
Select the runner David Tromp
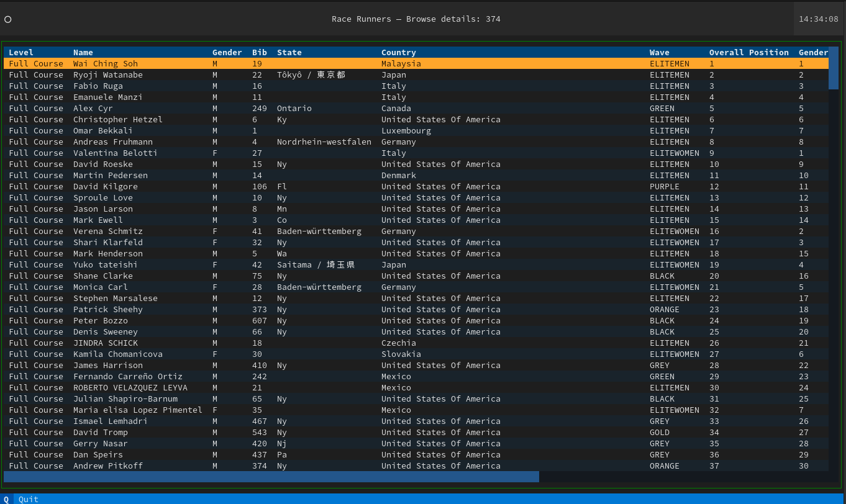click(416, 433)
